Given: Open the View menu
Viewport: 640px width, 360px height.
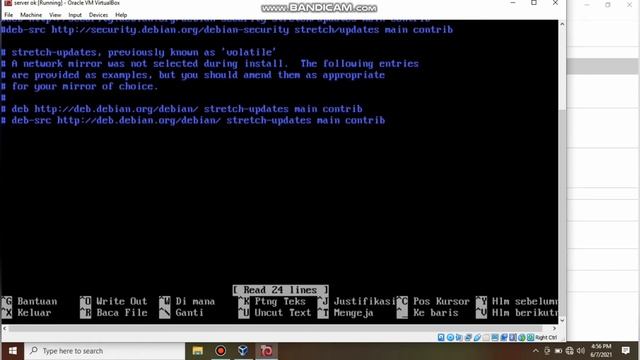Looking at the screenshot, I should [55, 15].
